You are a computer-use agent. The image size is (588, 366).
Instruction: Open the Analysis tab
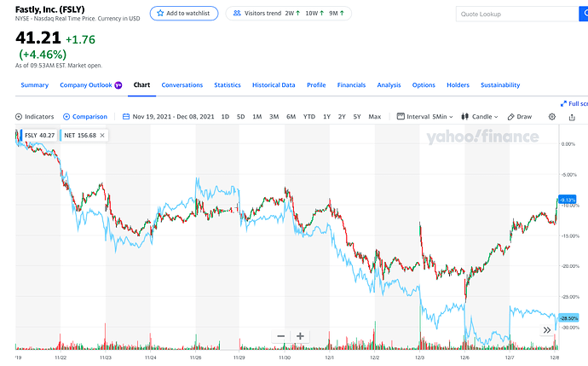(x=389, y=85)
